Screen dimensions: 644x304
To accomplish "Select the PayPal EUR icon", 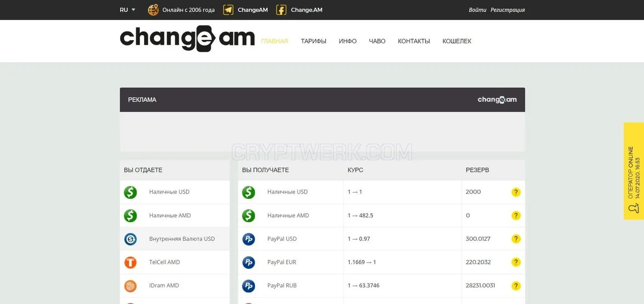I will pyautogui.click(x=249, y=263).
